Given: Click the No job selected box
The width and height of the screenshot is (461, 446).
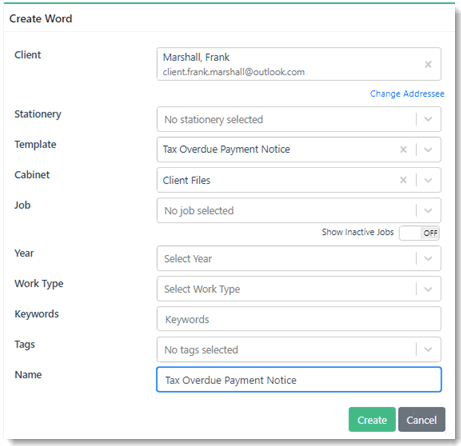Looking at the screenshot, I should click(x=299, y=210).
